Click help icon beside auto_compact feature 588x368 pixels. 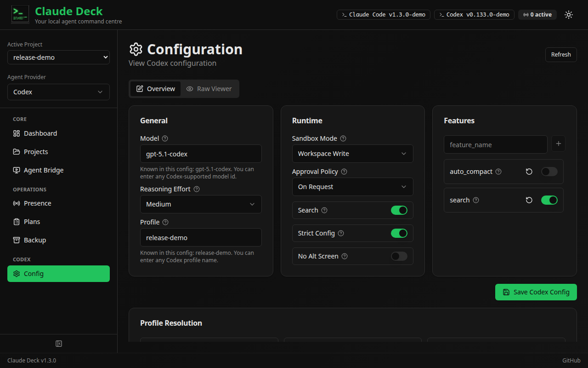498,172
